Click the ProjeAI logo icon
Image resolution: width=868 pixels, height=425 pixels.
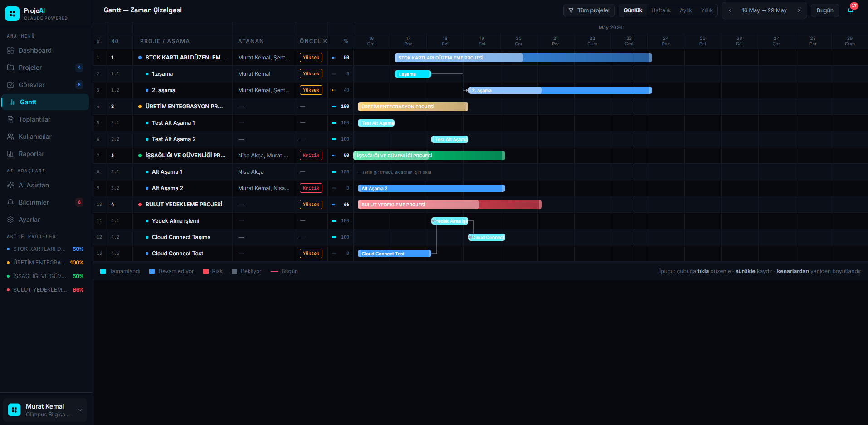coord(12,14)
